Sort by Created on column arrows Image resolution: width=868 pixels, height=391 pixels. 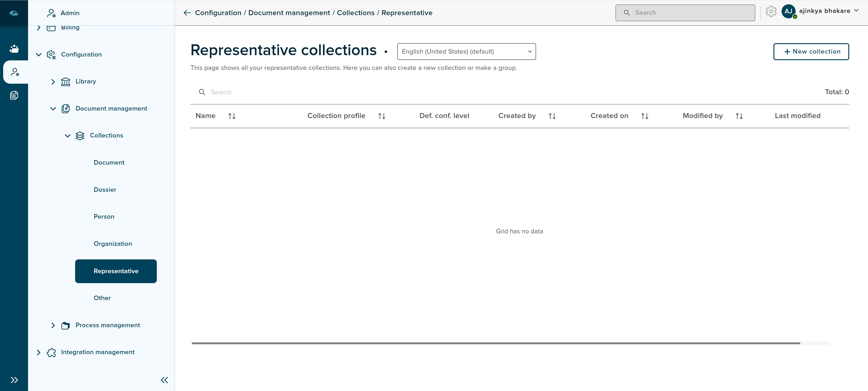645,116
